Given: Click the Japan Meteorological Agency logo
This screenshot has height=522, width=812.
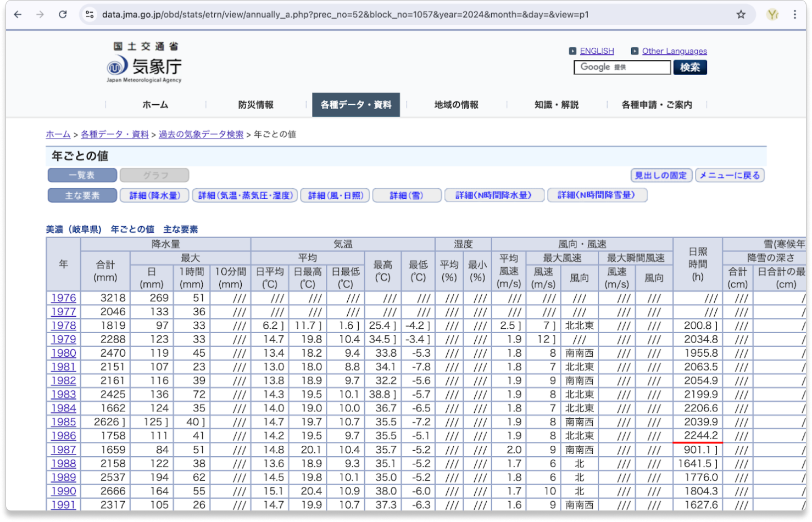Looking at the screenshot, I should (x=144, y=63).
